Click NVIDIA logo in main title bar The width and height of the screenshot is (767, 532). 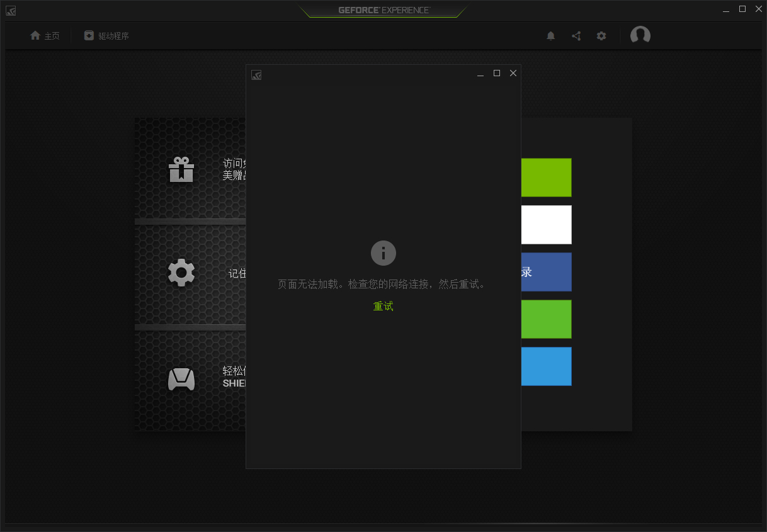point(11,11)
